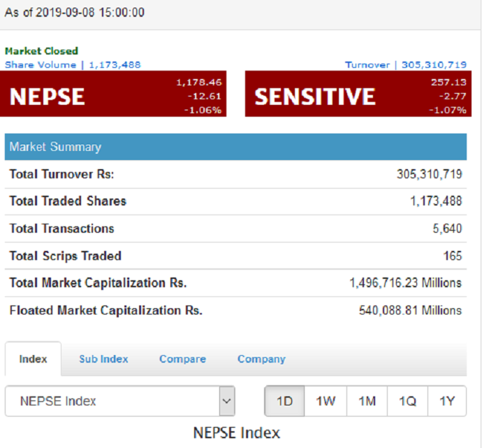
Task: Open the Company tab
Action: coord(262,359)
